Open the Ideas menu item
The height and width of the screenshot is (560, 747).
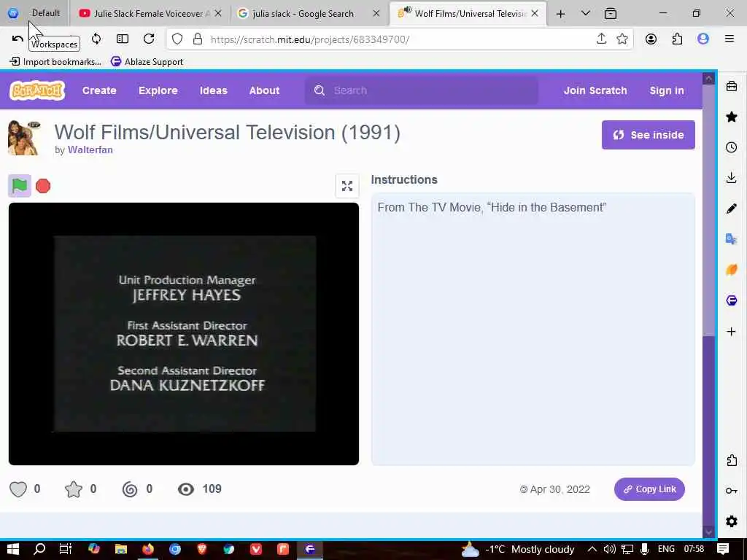(x=214, y=90)
